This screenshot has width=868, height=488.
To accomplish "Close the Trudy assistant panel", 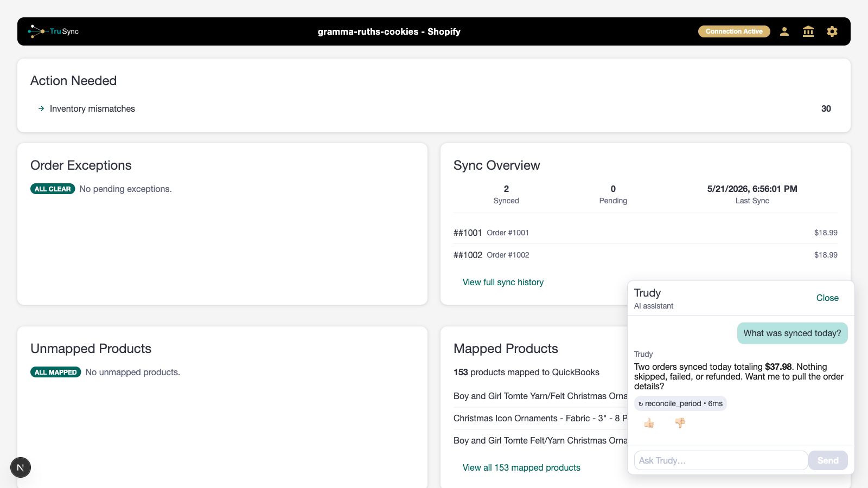I will coord(827,298).
